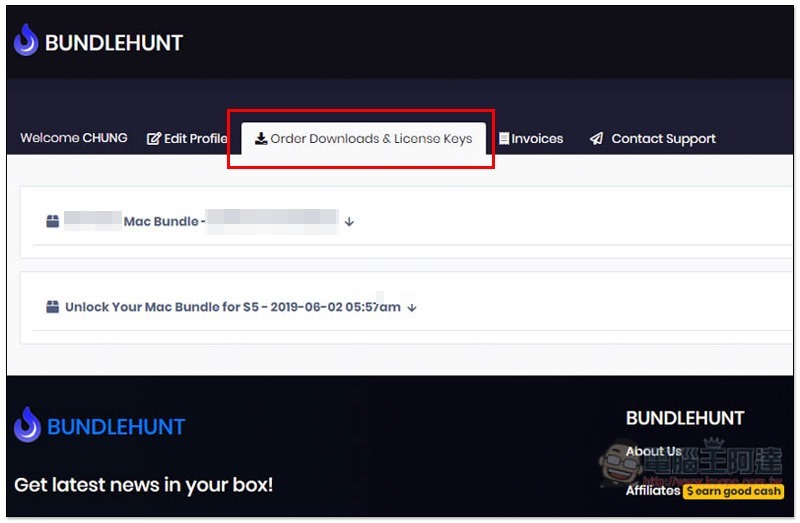The height and width of the screenshot is (523, 800).
Task: Click the blue BUNDLEHUNT footer text
Action: pyautogui.click(x=116, y=427)
